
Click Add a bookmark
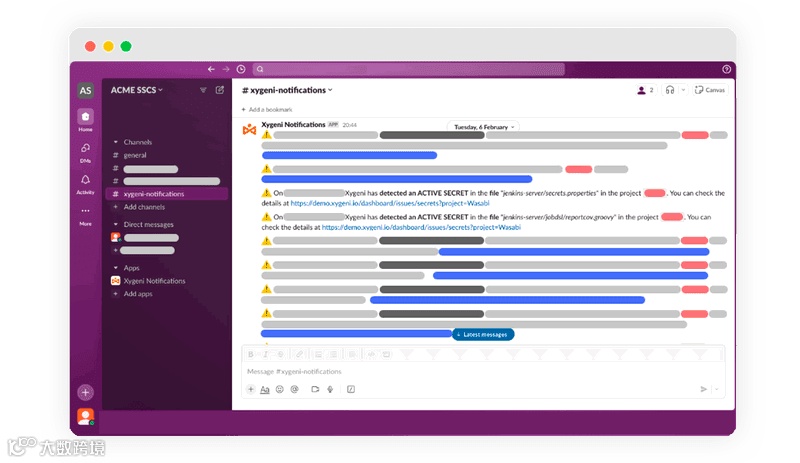[267, 109]
